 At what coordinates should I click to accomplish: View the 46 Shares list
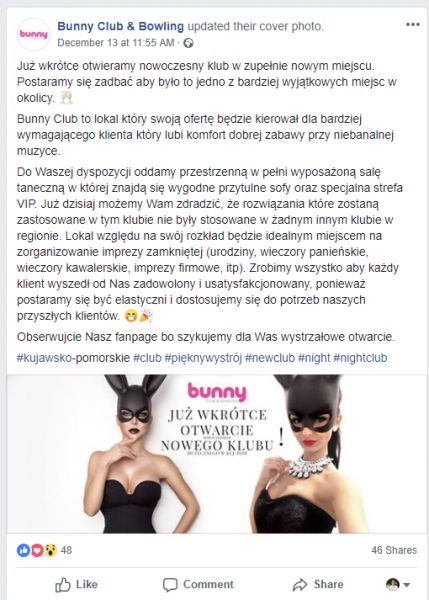click(394, 550)
